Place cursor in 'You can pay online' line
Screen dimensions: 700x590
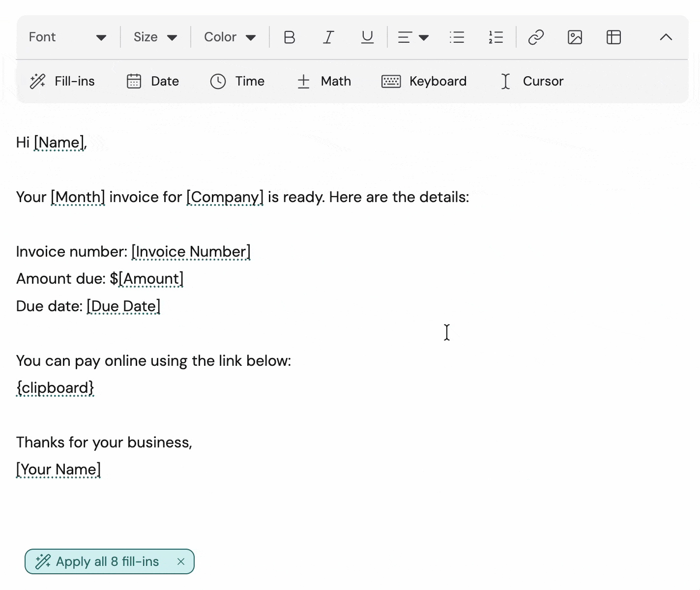pyautogui.click(x=153, y=361)
